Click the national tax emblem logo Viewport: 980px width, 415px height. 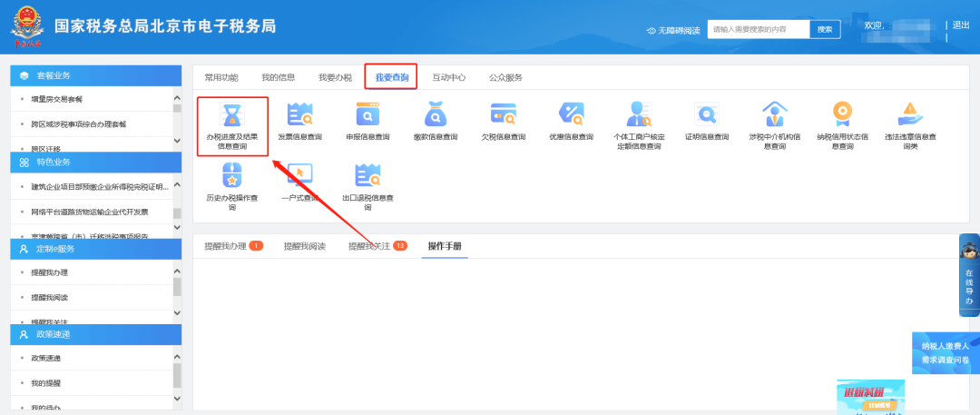click(x=27, y=26)
